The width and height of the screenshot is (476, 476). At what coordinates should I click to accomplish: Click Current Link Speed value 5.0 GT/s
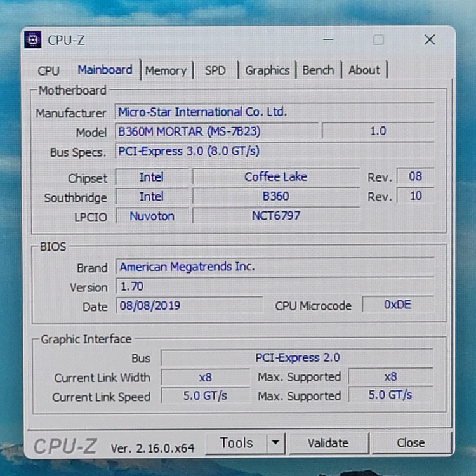[x=206, y=395]
